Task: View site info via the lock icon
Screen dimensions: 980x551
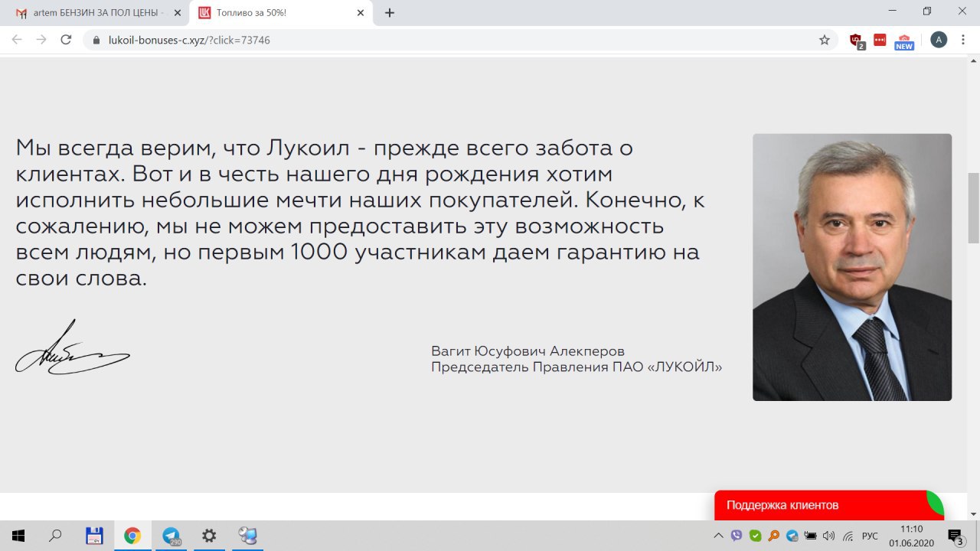Action: pos(96,40)
